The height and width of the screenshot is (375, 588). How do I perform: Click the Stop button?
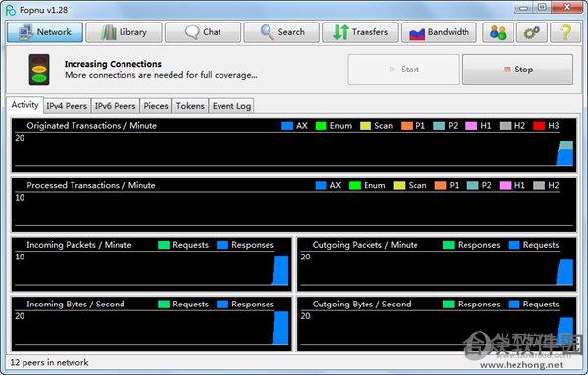(x=517, y=70)
